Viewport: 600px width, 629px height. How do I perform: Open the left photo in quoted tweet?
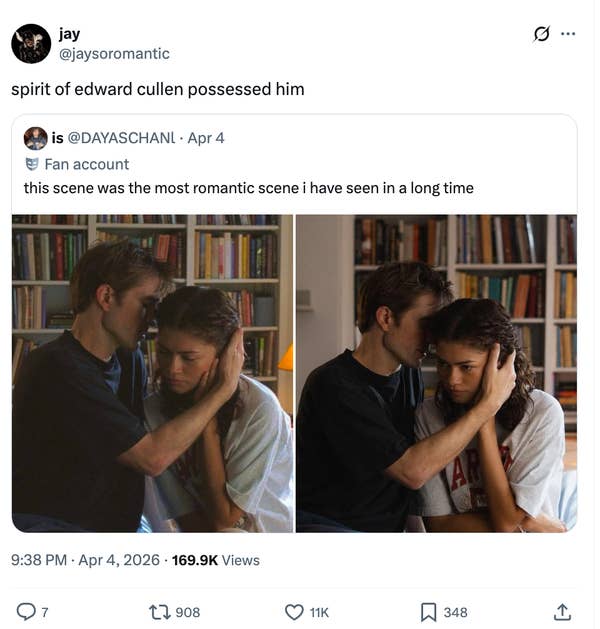[x=152, y=372]
